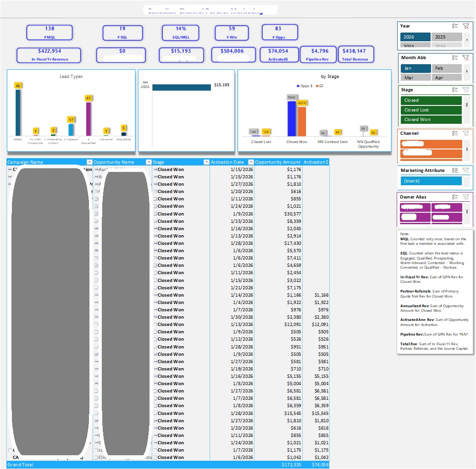476x469 pixels.
Task: Clear the Owner Alias slicer filter
Action: [x=465, y=197]
